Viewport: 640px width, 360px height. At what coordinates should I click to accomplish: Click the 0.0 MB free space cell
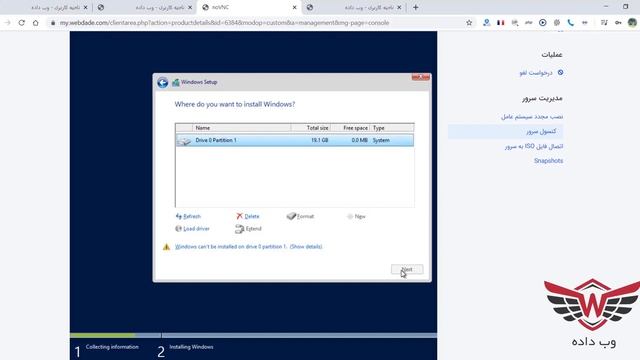359,140
